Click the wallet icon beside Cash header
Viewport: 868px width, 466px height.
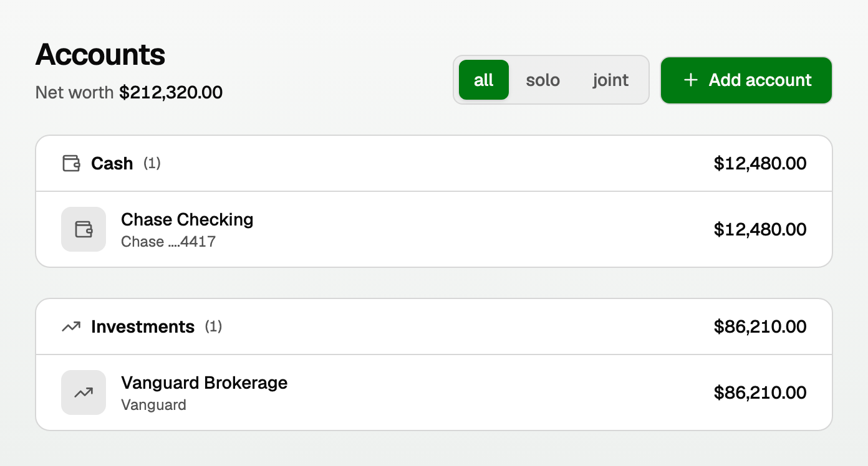[72, 164]
